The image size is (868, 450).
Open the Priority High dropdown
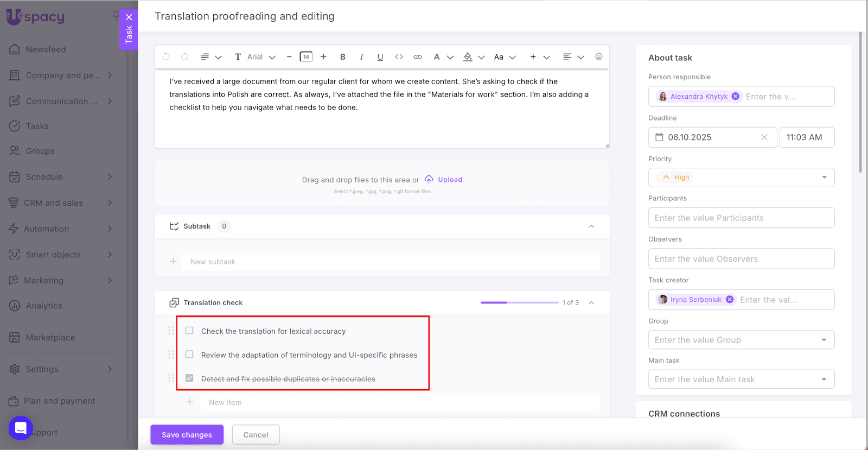(741, 178)
